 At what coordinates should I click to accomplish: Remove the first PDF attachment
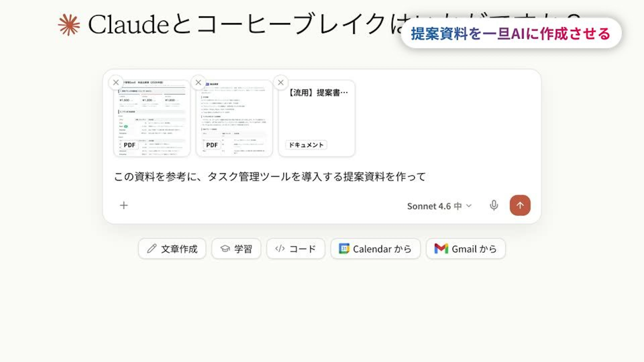(x=116, y=82)
